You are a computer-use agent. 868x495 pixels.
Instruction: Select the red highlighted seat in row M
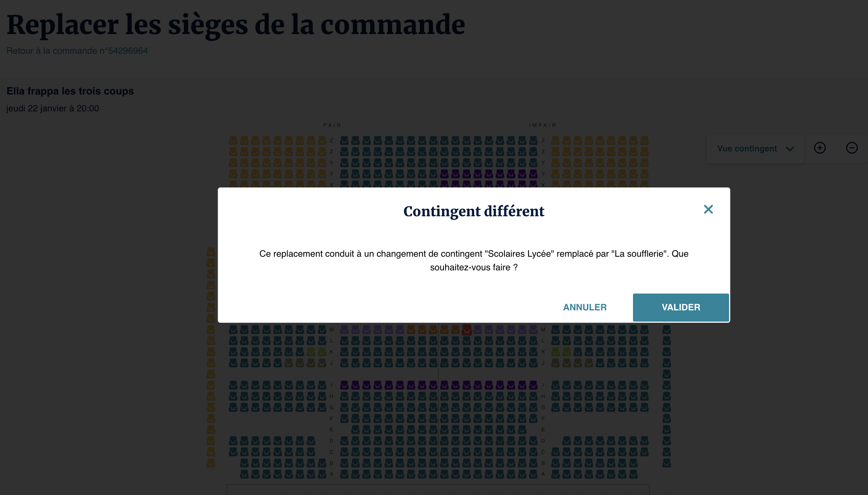coord(466,330)
